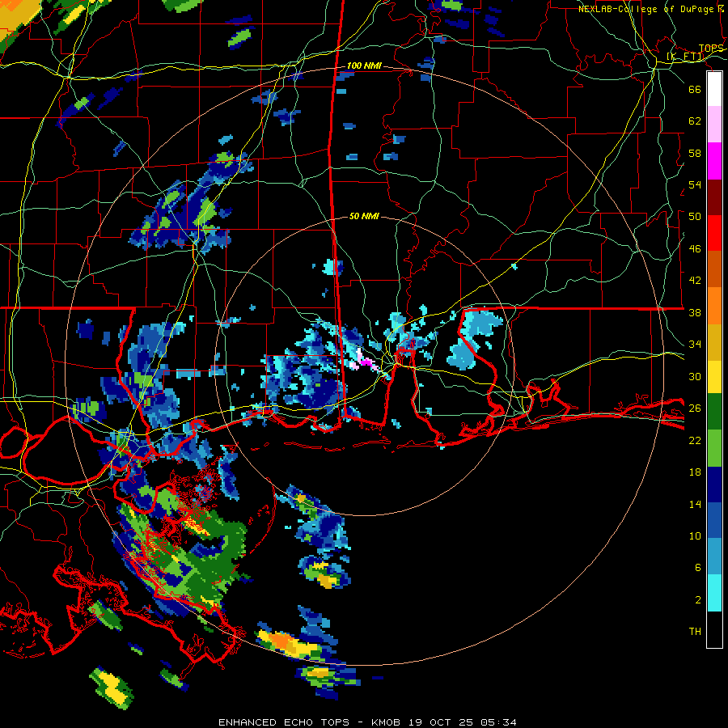Click the white swatch in the tops legend

(x=714, y=89)
